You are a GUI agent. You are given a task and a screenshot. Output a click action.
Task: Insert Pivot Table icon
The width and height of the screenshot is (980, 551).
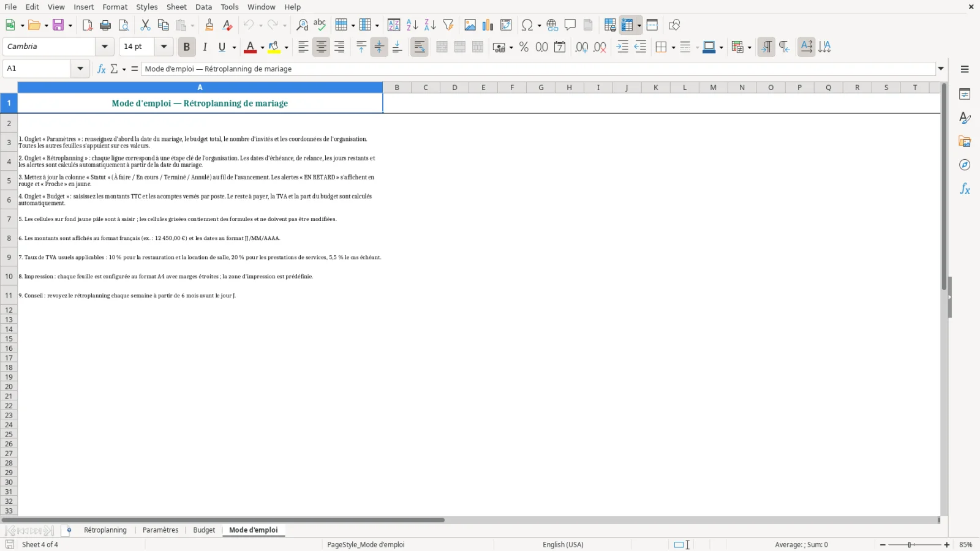pos(506,25)
